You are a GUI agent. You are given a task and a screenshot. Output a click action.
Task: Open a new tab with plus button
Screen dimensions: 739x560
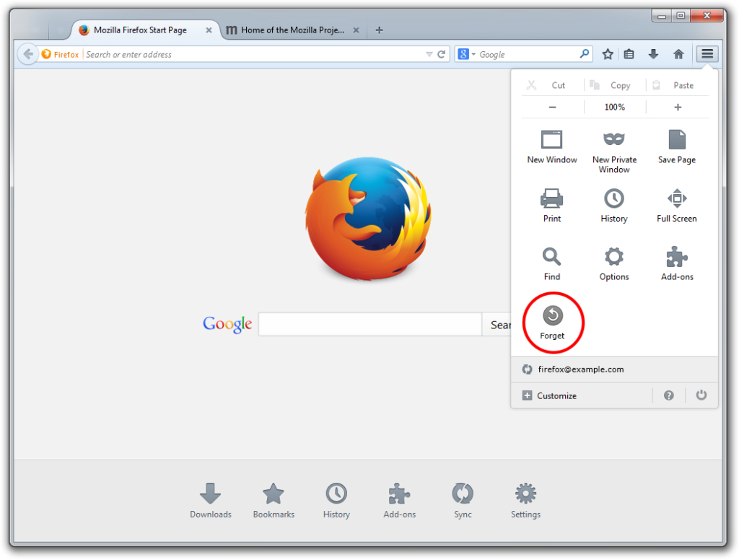379,30
